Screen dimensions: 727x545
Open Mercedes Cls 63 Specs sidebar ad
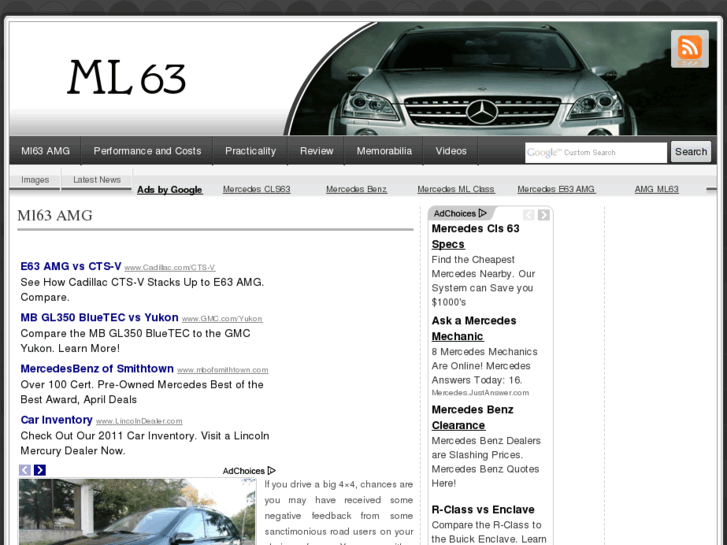475,236
